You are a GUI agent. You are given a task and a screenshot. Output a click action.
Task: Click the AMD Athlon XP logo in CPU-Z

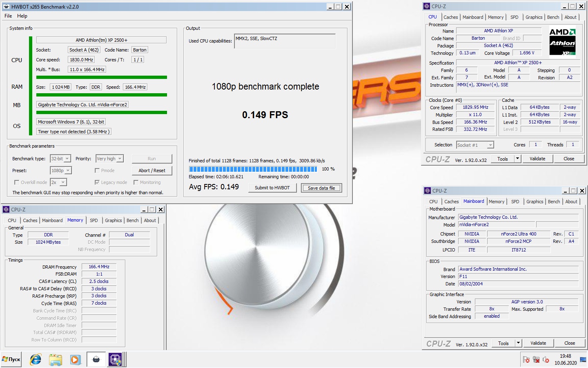point(562,42)
